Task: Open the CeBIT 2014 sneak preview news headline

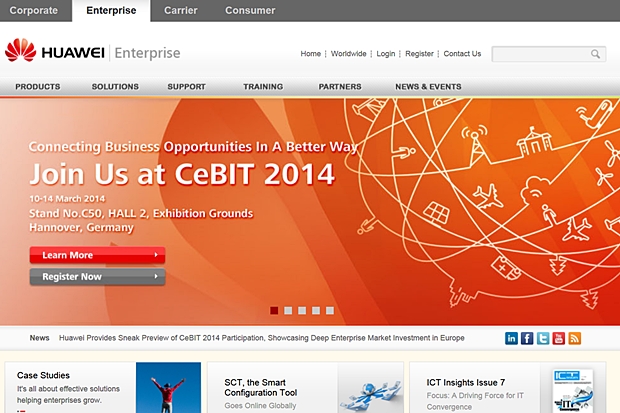Action: (261, 338)
